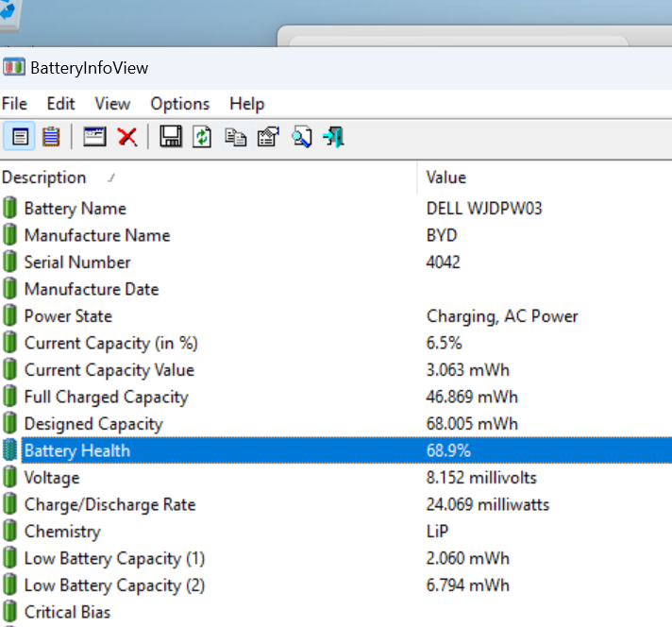Click the Refresh toolbar icon
672x627 pixels.
tap(202, 137)
